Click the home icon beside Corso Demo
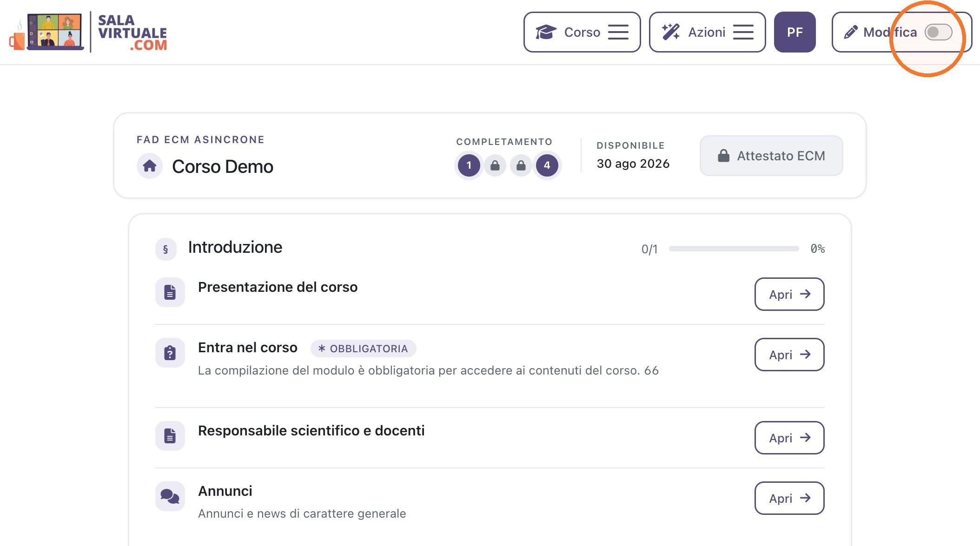Viewport: 980px width, 546px height. point(150,166)
